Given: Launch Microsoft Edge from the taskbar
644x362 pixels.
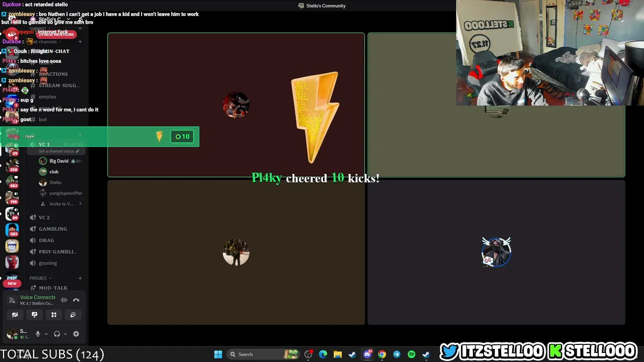Looking at the screenshot, I should click(323, 354).
